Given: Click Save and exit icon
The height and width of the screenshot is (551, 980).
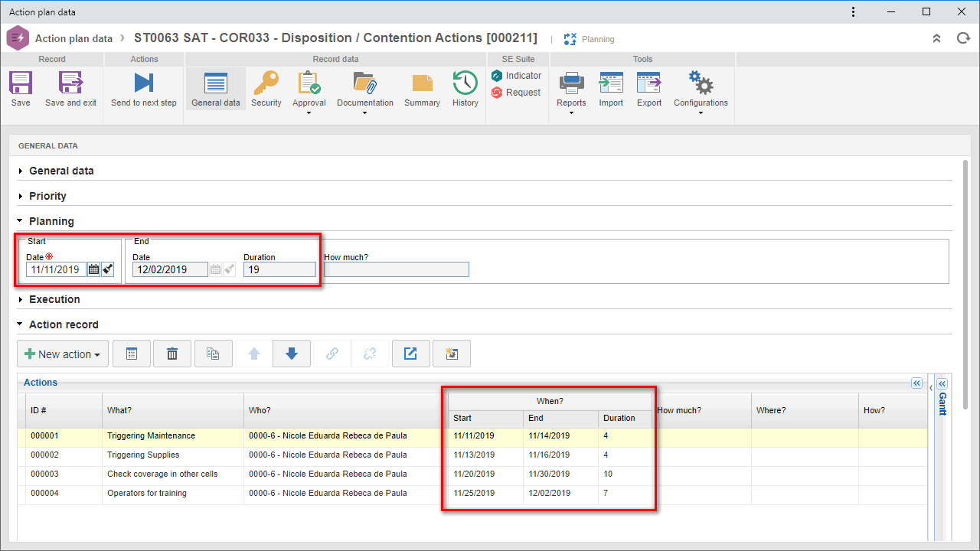Looking at the screenshot, I should (x=70, y=89).
